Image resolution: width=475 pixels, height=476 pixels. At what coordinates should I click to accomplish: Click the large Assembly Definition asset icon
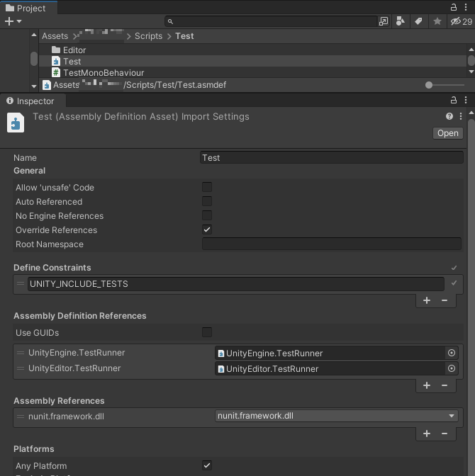[x=16, y=123]
